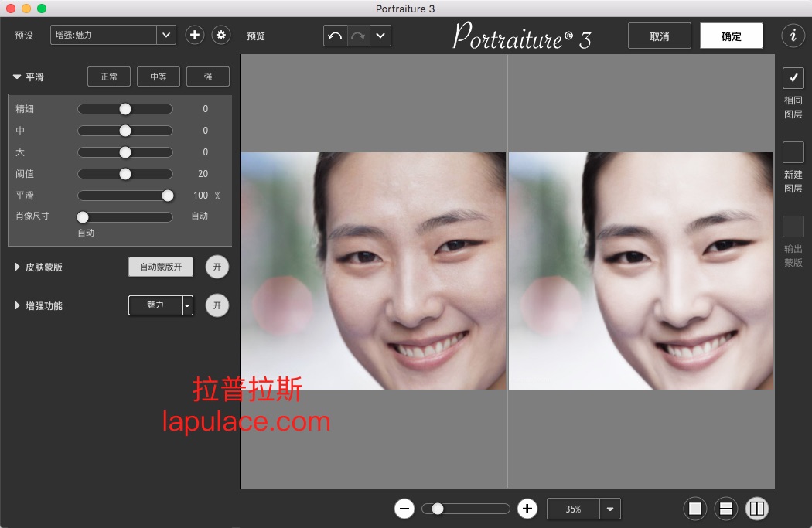
Task: Click the undo arrow button
Action: tap(335, 36)
